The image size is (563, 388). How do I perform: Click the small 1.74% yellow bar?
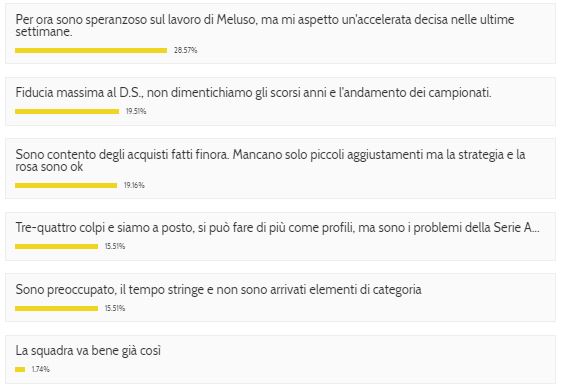pos(20,369)
